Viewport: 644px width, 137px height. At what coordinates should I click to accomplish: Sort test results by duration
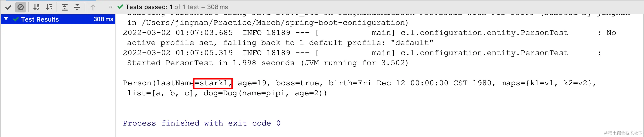(49, 7)
